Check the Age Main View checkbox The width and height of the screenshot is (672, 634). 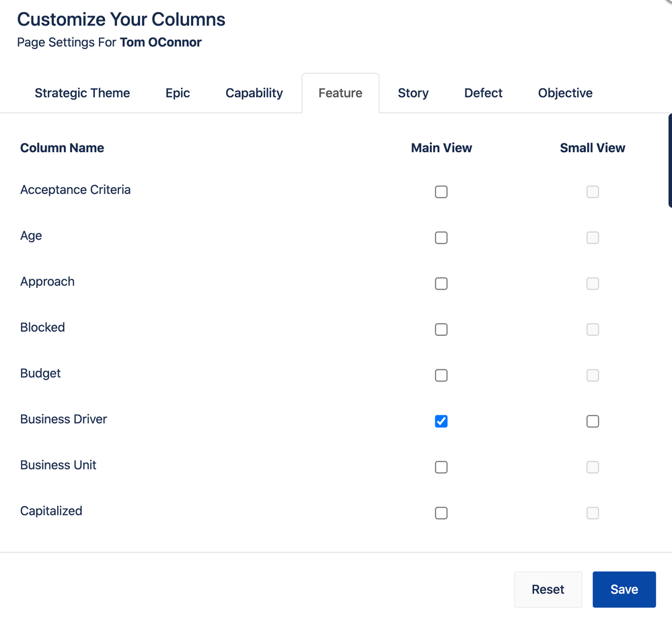point(441,238)
